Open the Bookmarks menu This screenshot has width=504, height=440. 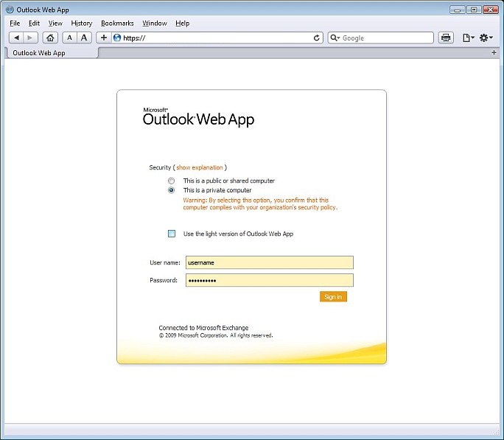click(x=117, y=23)
